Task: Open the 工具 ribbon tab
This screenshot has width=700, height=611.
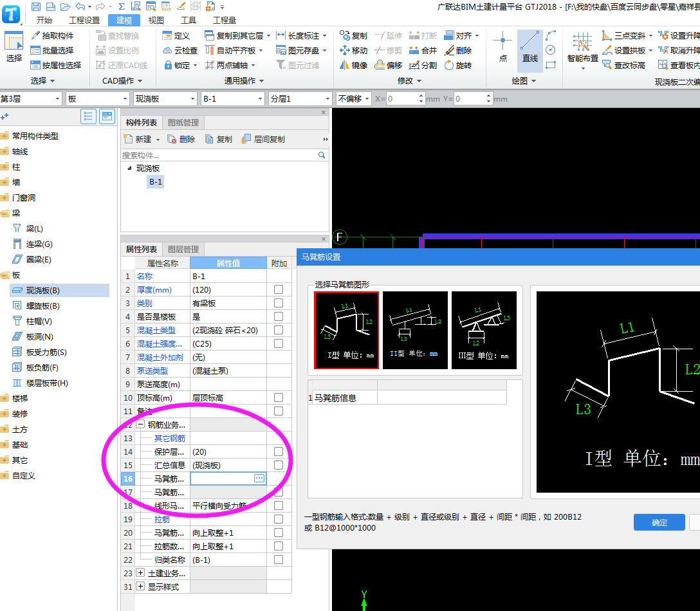Action: pos(189,21)
